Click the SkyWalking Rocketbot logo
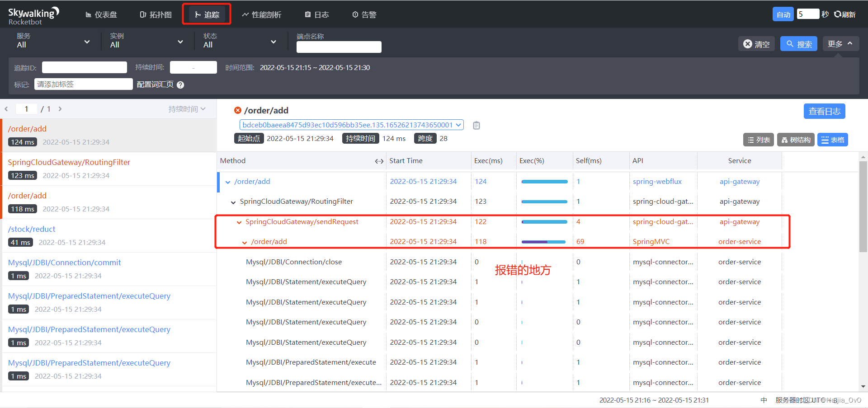This screenshot has height=408, width=868. coord(33,15)
